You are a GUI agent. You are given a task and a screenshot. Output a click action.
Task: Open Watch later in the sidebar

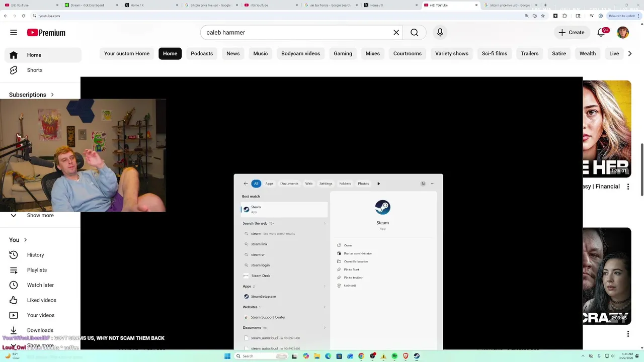pos(42,285)
